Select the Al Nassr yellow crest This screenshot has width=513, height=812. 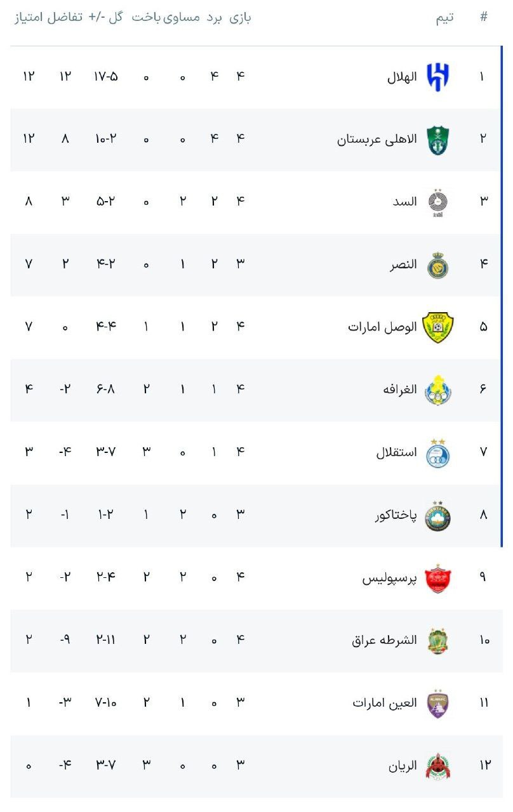tap(437, 265)
